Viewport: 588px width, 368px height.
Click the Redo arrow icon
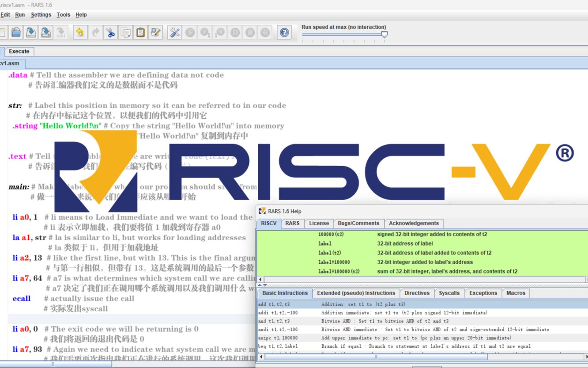[x=95, y=32]
